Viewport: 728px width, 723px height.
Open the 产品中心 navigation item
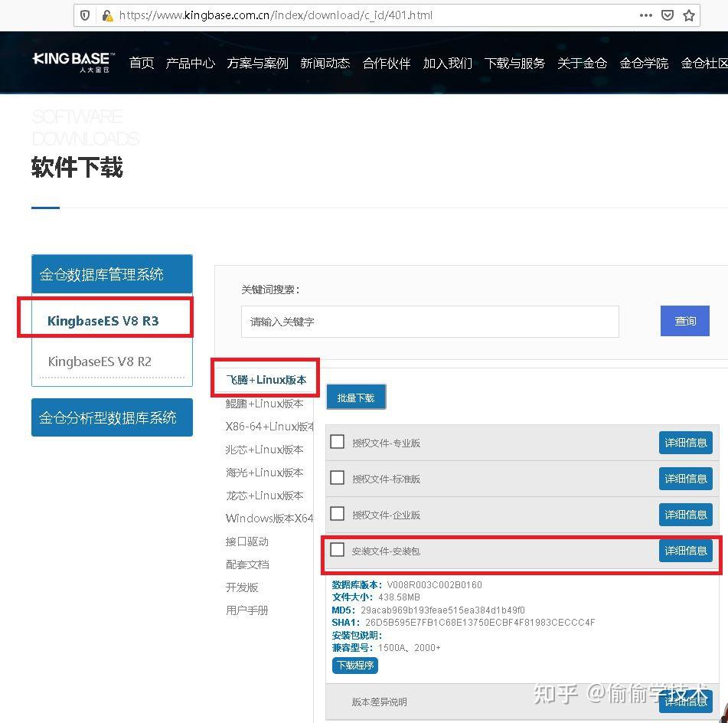191,63
